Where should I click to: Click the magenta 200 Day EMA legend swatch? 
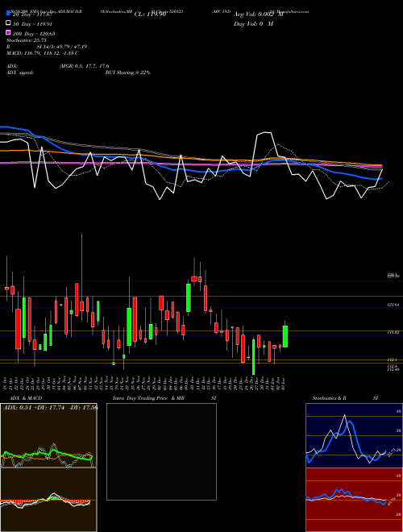(x=9, y=32)
